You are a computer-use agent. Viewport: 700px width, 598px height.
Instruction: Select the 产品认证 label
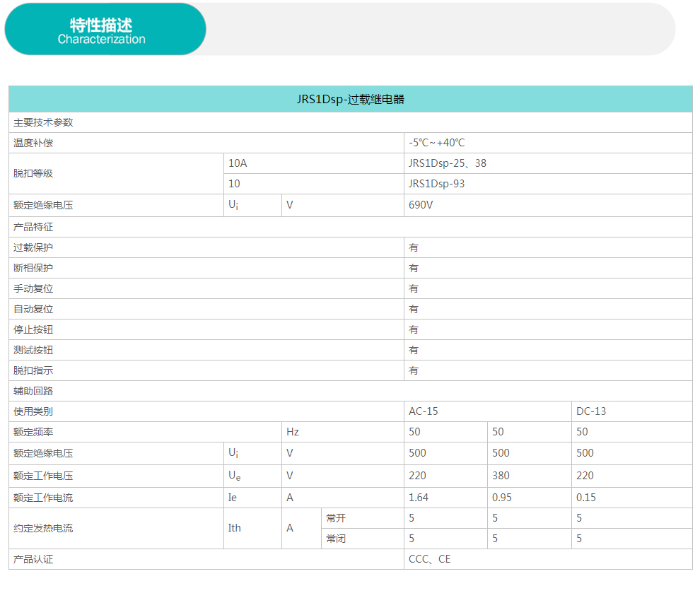pos(33,559)
